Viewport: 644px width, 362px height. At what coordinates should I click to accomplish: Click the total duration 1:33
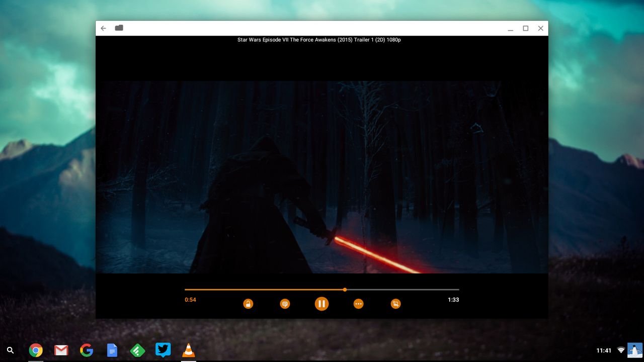tap(453, 300)
